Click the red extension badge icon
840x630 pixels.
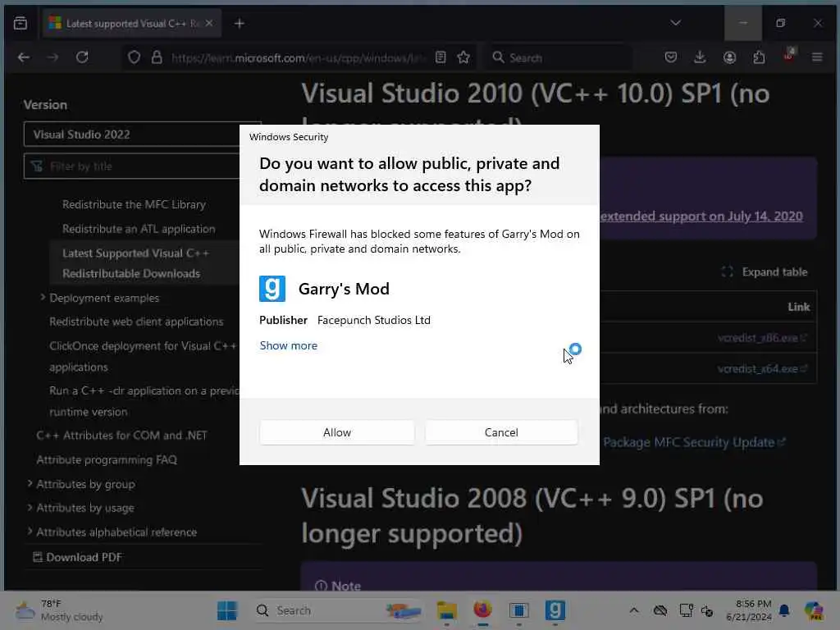pos(788,55)
